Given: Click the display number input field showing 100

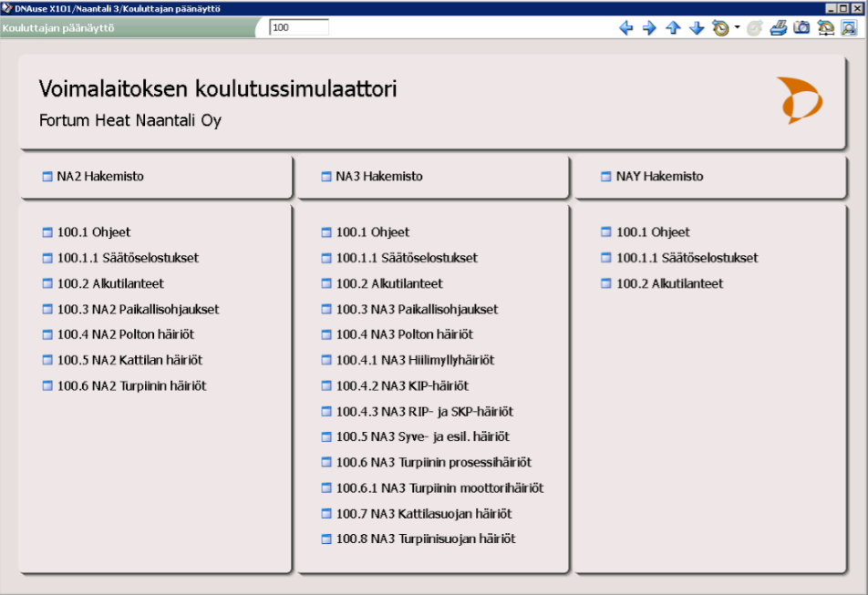Looking at the screenshot, I should click(x=299, y=27).
